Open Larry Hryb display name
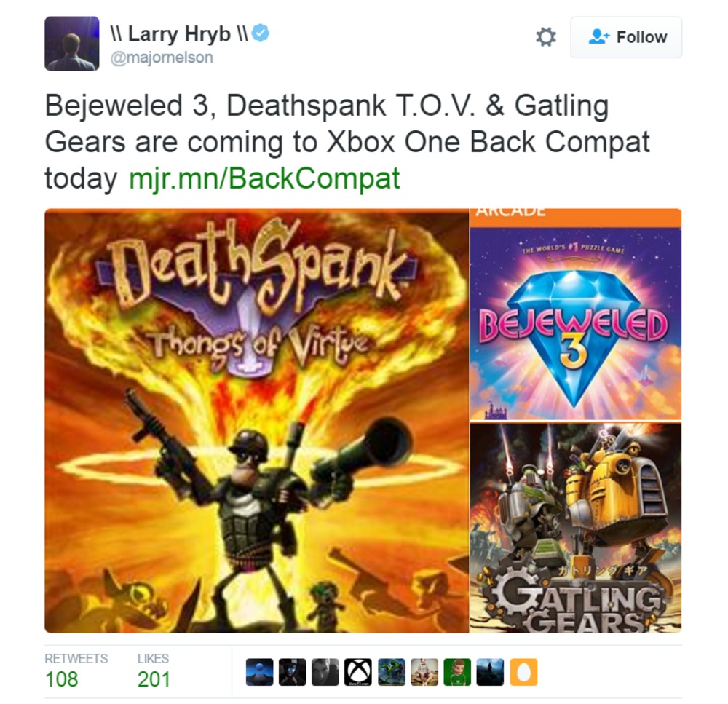This screenshot has height=704, width=728. pos(179,34)
